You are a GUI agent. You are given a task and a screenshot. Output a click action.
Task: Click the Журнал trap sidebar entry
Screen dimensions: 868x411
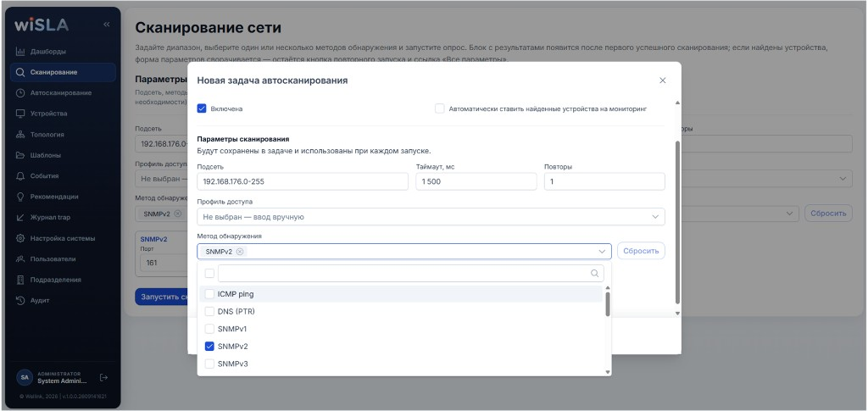coord(63,218)
